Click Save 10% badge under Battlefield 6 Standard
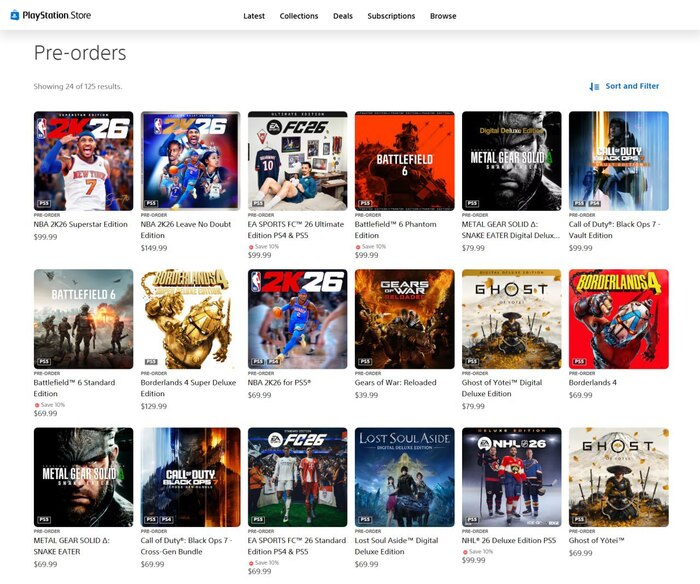700x584 pixels. [x=50, y=405]
